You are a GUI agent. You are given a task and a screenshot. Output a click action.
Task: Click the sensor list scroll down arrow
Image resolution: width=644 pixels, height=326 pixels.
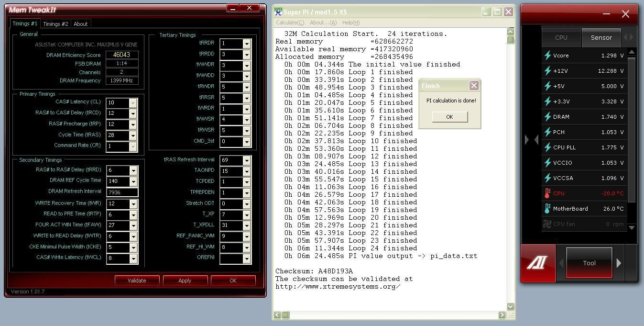[x=632, y=227]
